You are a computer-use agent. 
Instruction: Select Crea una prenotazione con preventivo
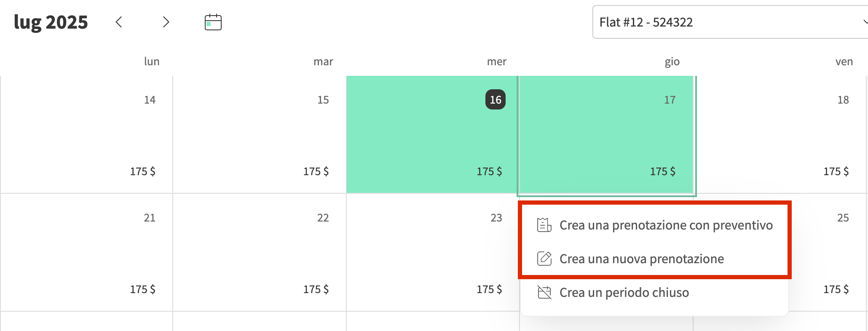(x=666, y=225)
